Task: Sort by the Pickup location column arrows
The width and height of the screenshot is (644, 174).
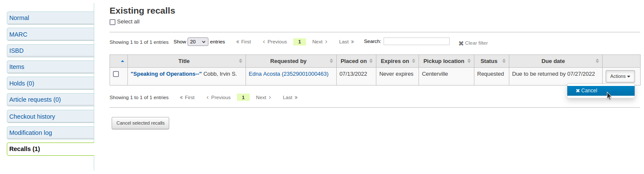Action: pos(469,61)
